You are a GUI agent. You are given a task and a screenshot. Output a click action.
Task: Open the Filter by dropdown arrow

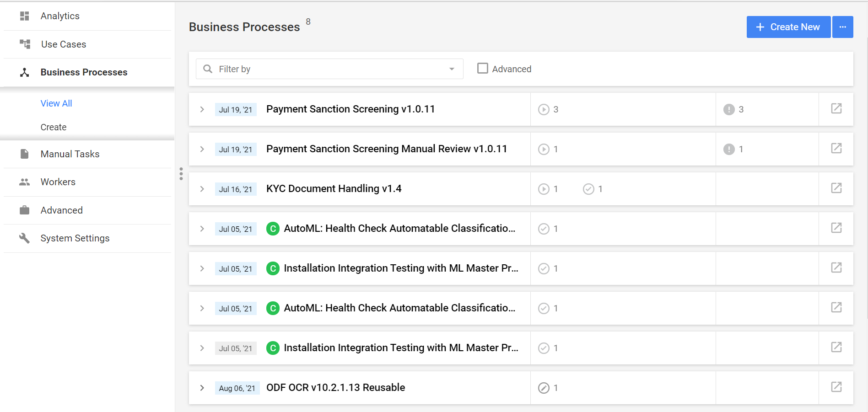pyautogui.click(x=452, y=69)
